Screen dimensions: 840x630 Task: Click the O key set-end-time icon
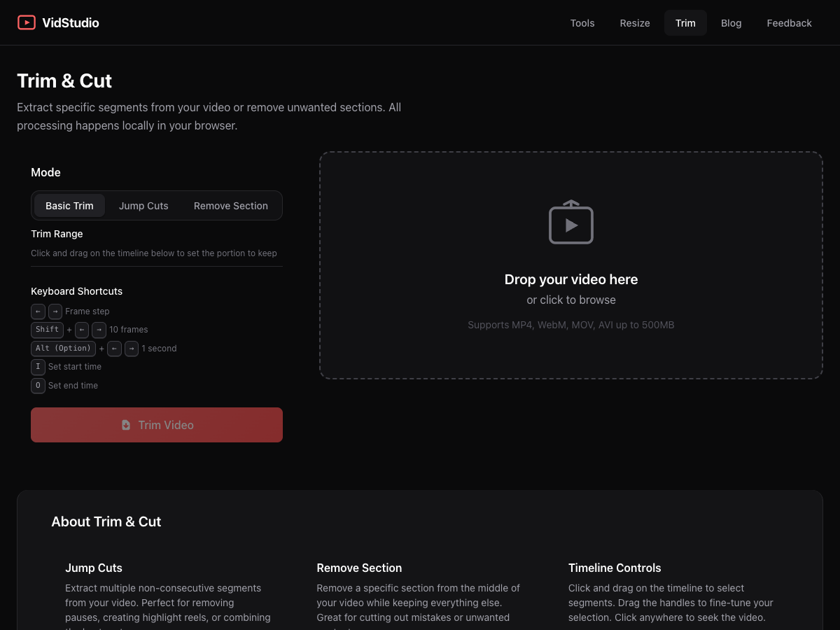(x=38, y=385)
